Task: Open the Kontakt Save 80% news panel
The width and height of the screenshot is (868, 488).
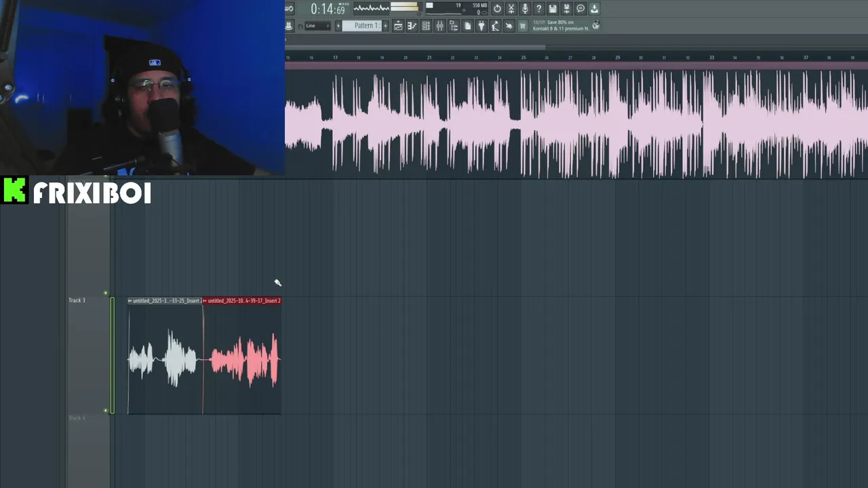Action: pyautogui.click(x=561, y=26)
